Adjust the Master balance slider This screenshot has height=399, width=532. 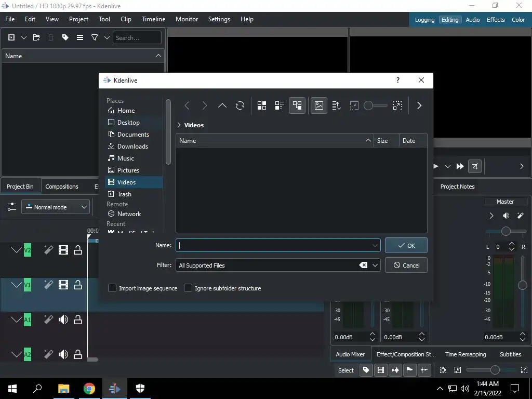[506, 231]
